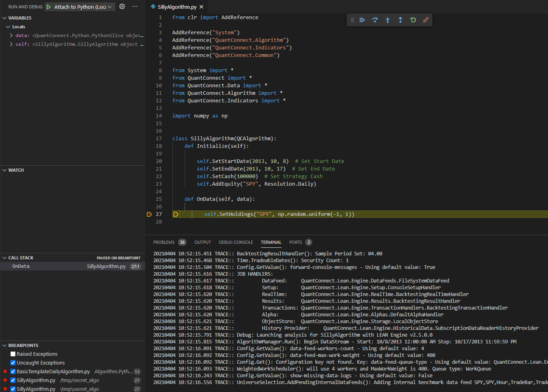Click the red dot for BasicTemplateDailyAlgorithm.py breakpoint
Screen dimensions: 548x392
click(5, 372)
